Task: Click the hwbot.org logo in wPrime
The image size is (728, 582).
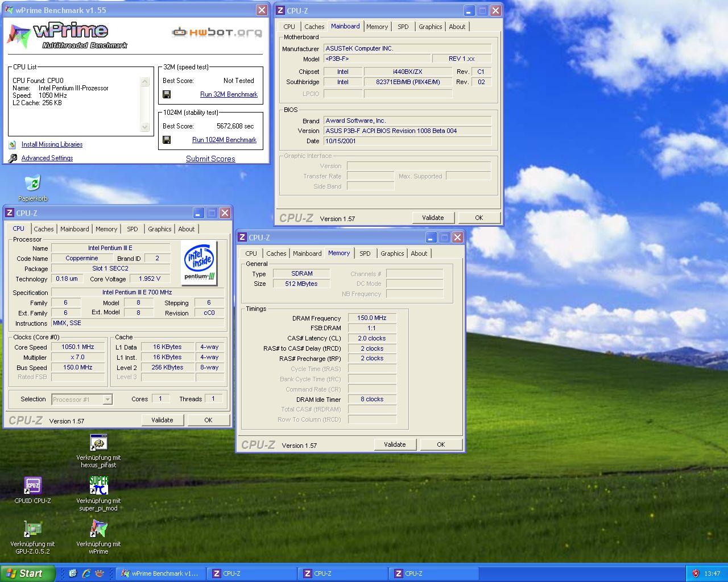Action: click(x=217, y=32)
